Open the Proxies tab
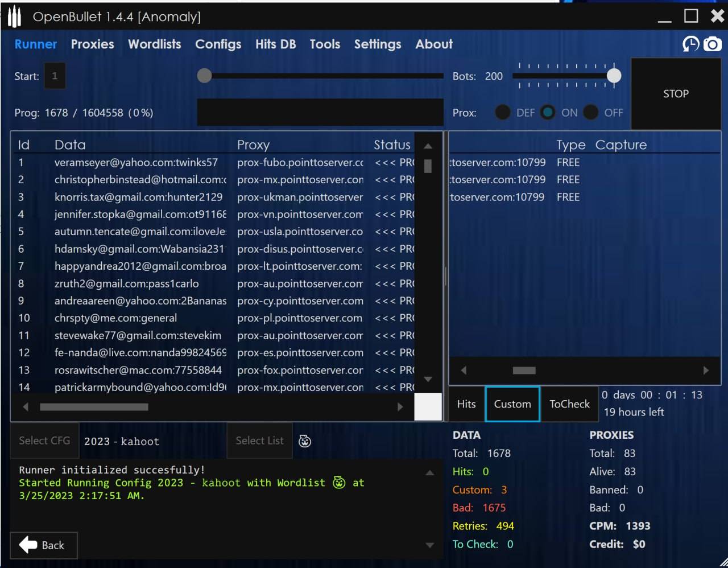Image resolution: width=728 pixels, height=568 pixels. (x=92, y=44)
